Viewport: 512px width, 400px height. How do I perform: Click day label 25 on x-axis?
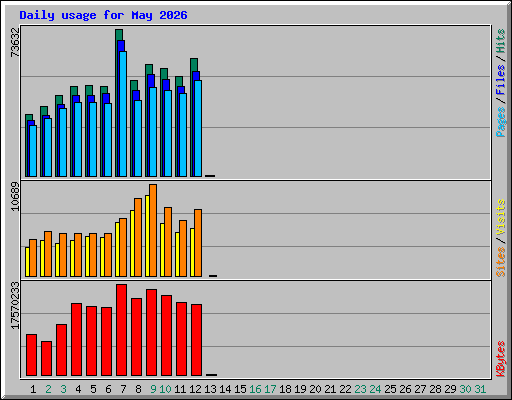coord(390,389)
